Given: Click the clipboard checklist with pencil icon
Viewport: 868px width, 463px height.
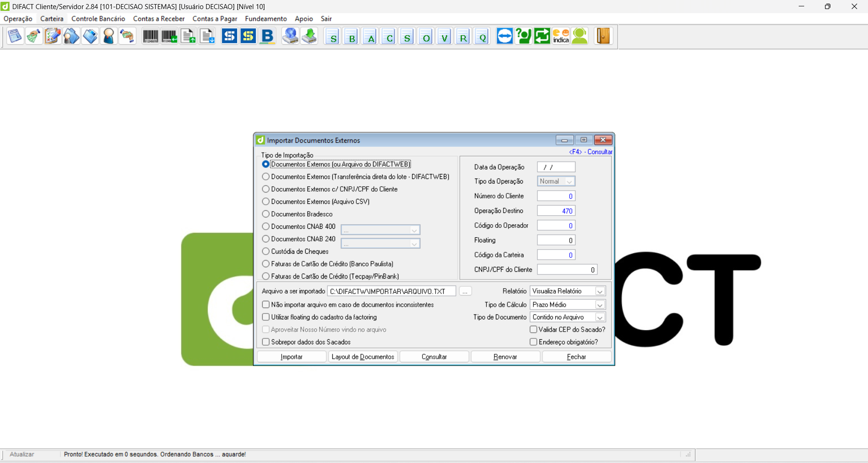Looking at the screenshot, I should pos(53,36).
